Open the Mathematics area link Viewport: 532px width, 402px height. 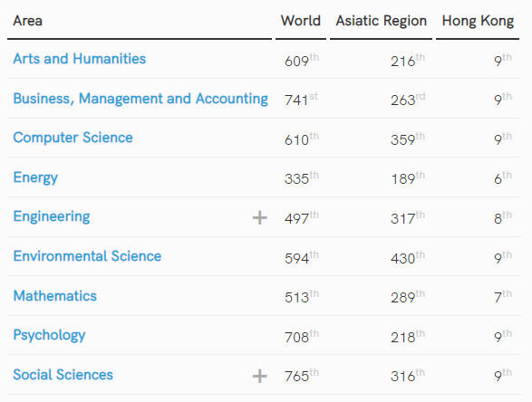(x=55, y=296)
